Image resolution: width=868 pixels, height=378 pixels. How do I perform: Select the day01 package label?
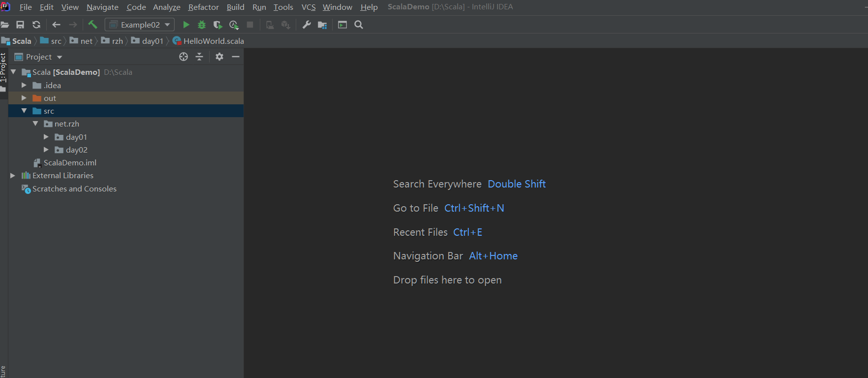[76, 137]
